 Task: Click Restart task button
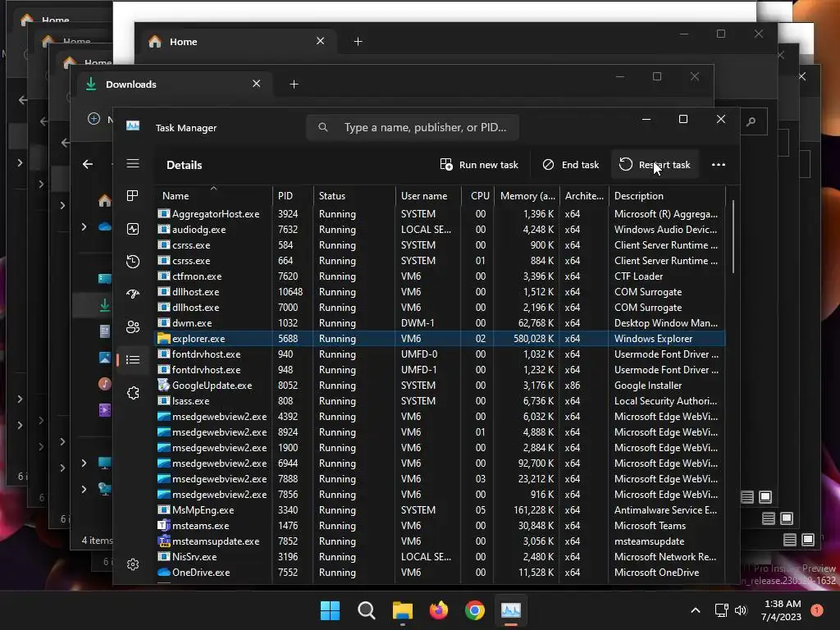655,164
